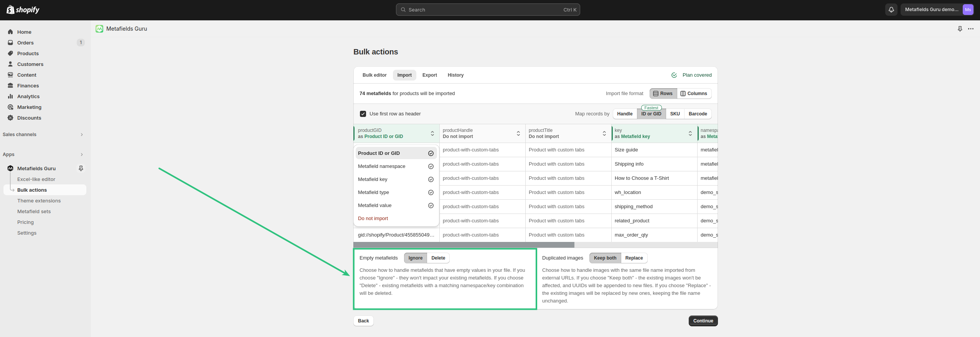Unpin Metafields Guru in sidebar
Image resolution: width=980 pixels, height=337 pixels.
pyautogui.click(x=81, y=168)
